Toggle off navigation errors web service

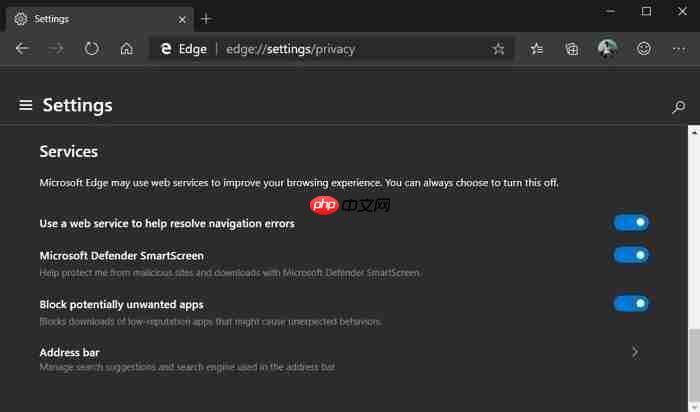point(631,222)
